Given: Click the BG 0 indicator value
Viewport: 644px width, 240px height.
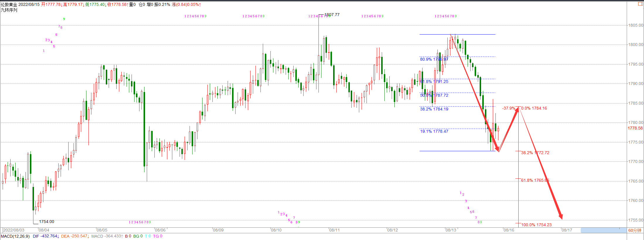Looking at the screenshot, I should click(138, 236).
